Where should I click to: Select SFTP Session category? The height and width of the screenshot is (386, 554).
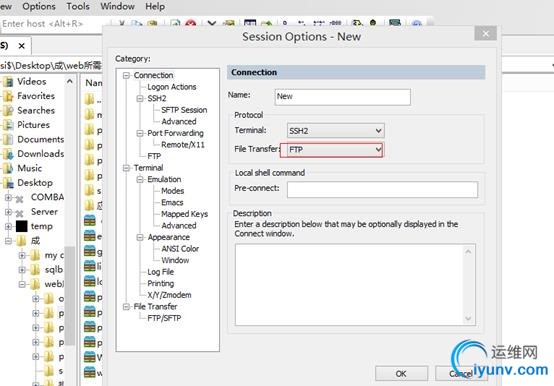tap(184, 110)
